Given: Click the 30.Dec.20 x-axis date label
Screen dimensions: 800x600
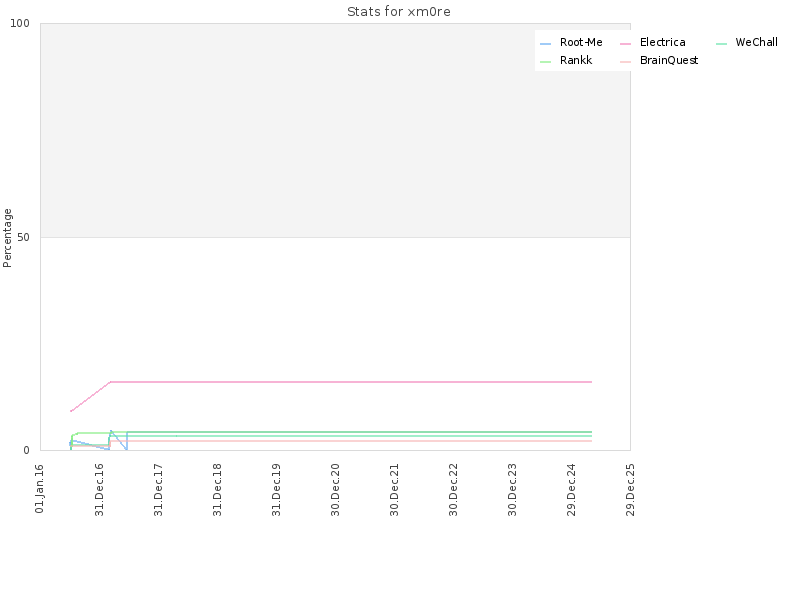Looking at the screenshot, I should [x=335, y=490].
